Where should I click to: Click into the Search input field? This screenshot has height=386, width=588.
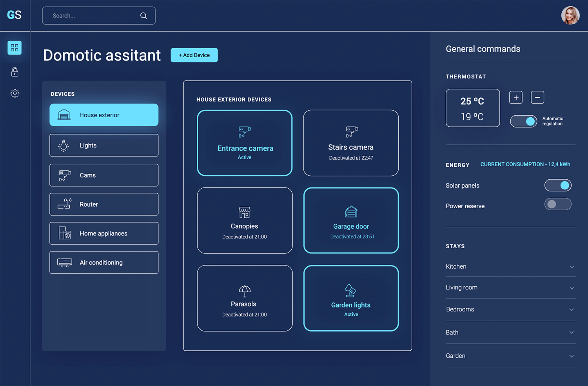click(x=99, y=16)
